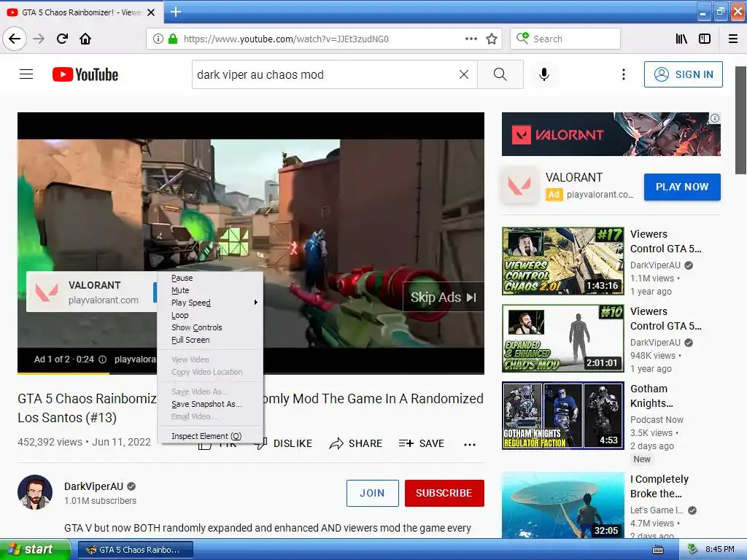Open a new browser tab with plus
The width and height of the screenshot is (747, 560).
[x=175, y=12]
